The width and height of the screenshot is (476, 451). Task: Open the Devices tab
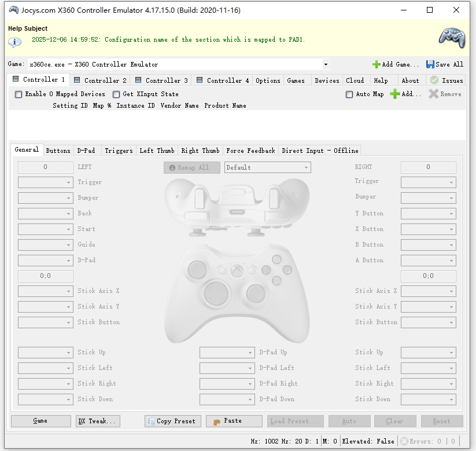pos(327,80)
